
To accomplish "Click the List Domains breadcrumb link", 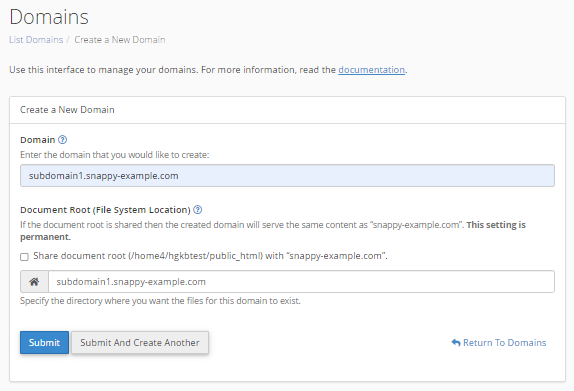I will coord(36,40).
